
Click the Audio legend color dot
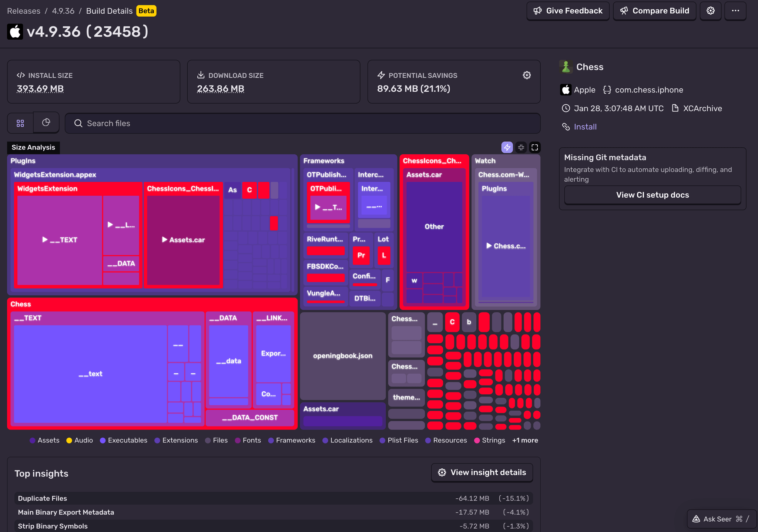click(x=70, y=440)
